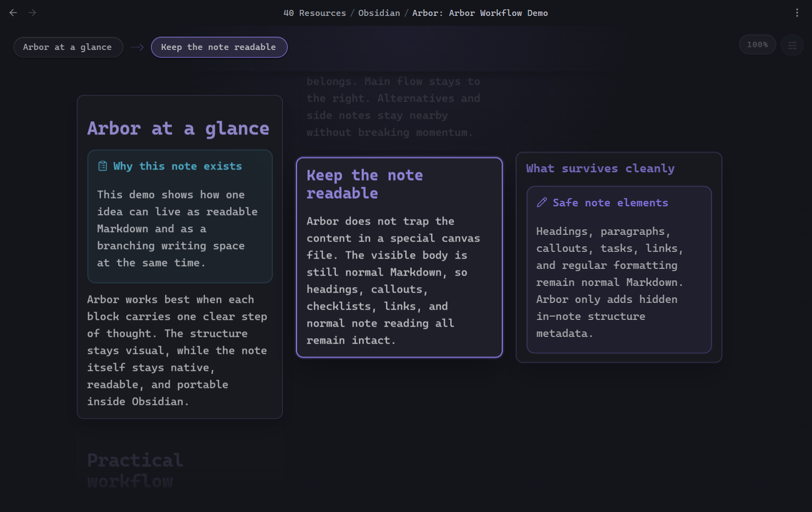Screen dimensions: 812x512
Task: Open '40 Resources' in the title breadcrumb
Action: coord(315,13)
